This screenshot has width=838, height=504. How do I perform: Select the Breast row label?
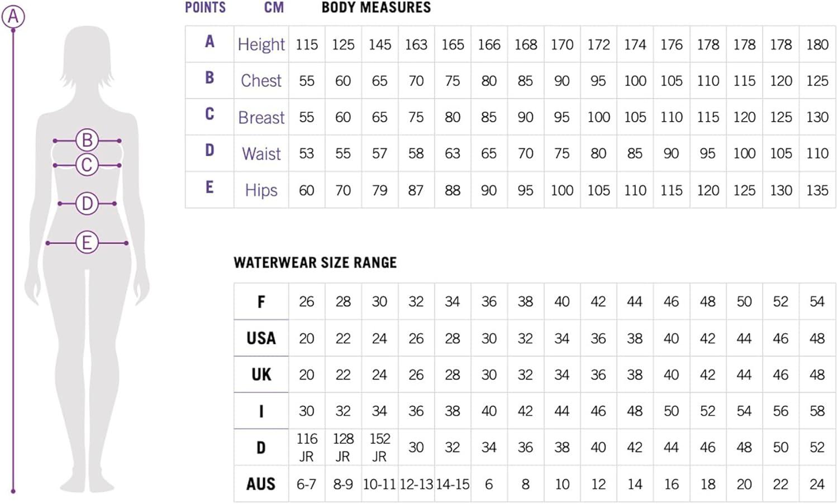click(261, 118)
